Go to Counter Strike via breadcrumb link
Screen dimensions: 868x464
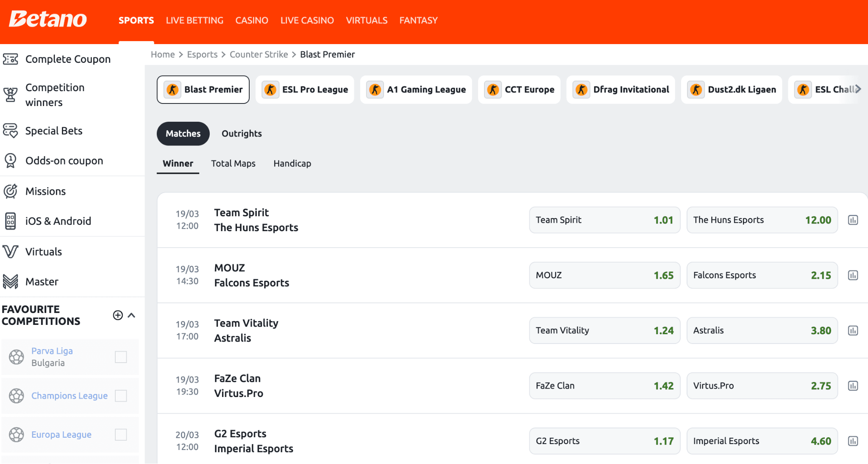259,54
